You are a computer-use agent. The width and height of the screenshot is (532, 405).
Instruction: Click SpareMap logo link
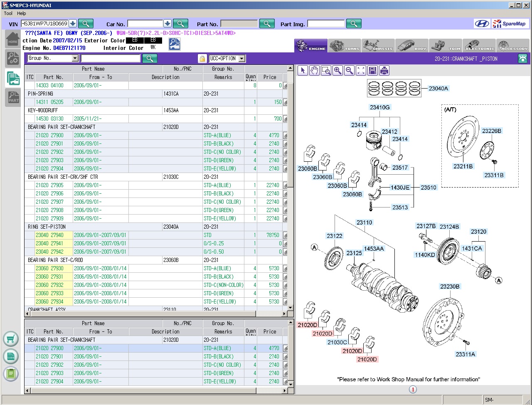(x=510, y=24)
